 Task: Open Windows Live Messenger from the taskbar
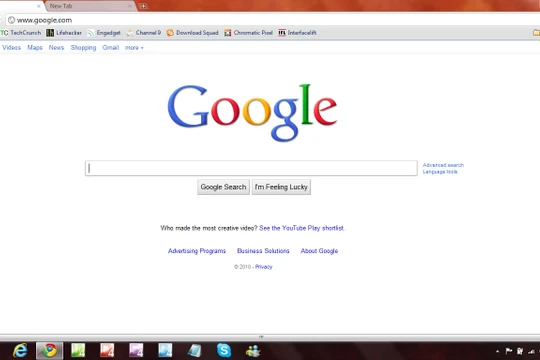253,351
